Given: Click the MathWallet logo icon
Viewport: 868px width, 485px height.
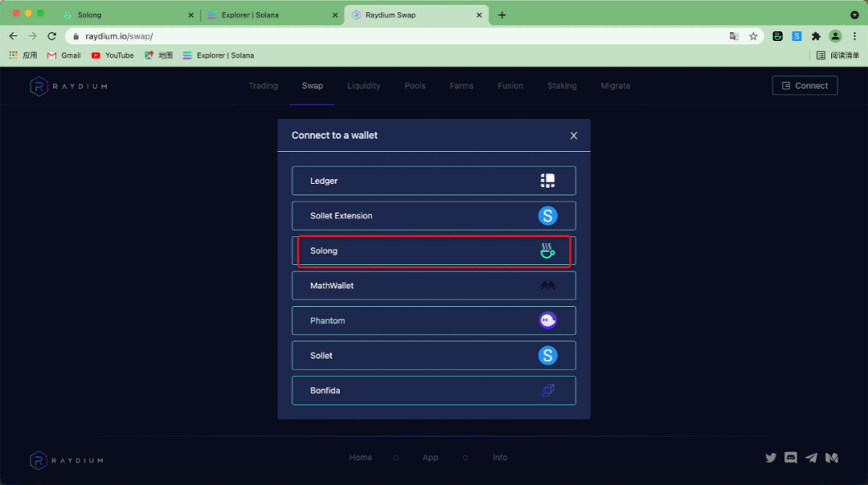Looking at the screenshot, I should (547, 285).
